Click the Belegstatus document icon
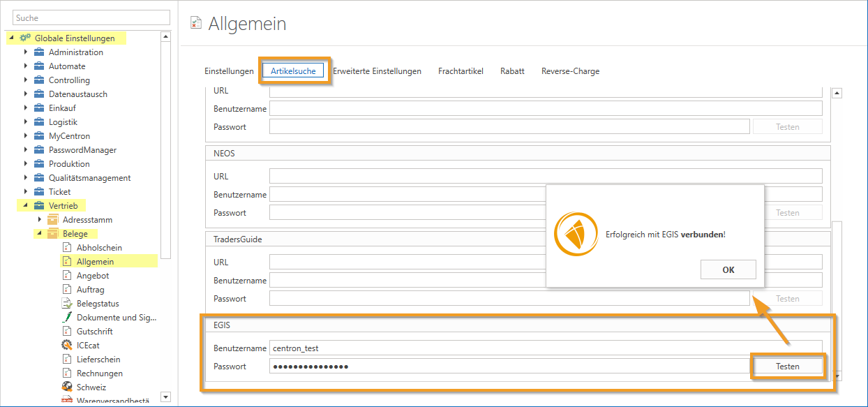Viewport: 868px width, 407px height. (67, 304)
